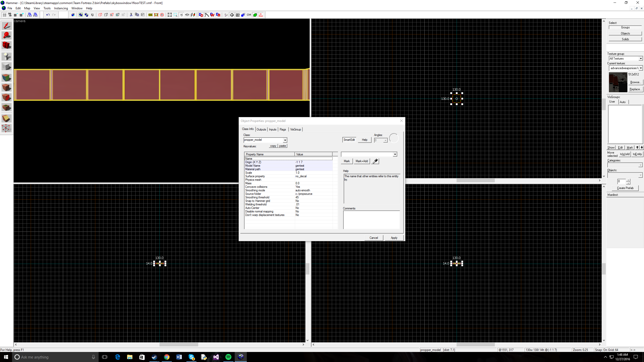Toggle the texture application tool
Screen dimensions: 644x362
7,78
